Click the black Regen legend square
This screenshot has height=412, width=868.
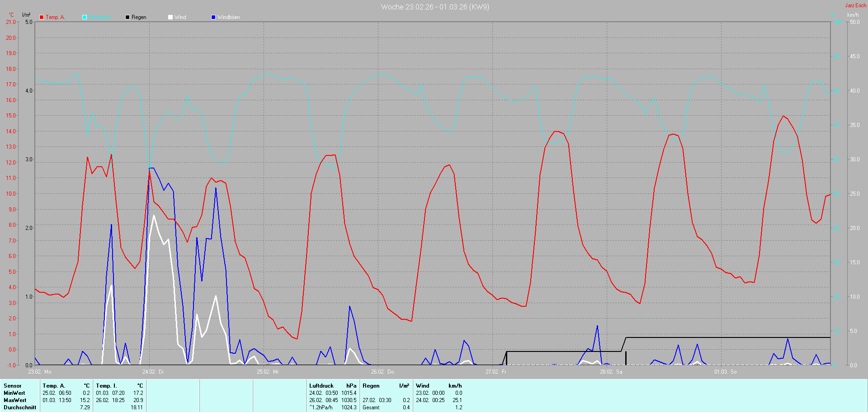pyautogui.click(x=127, y=17)
